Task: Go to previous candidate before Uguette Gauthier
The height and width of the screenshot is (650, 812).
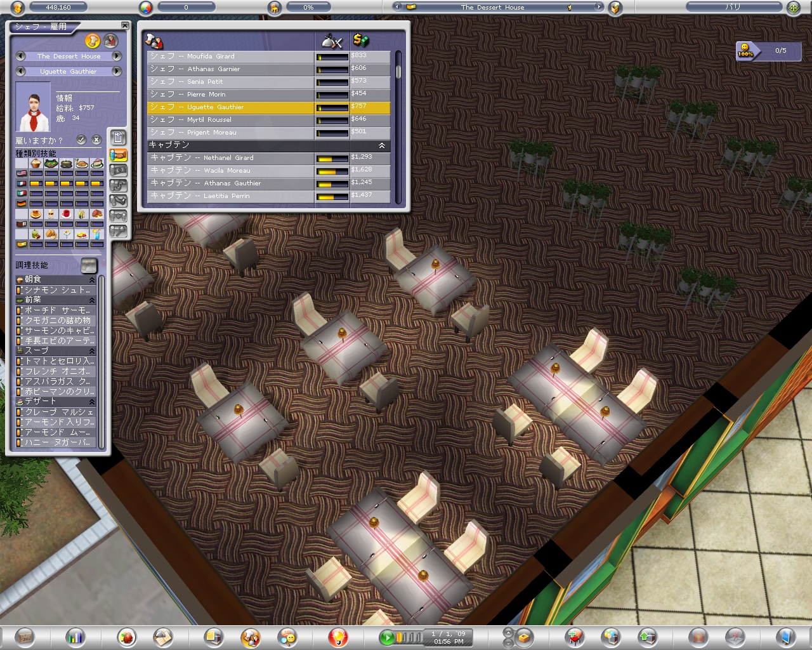Action: pos(20,71)
